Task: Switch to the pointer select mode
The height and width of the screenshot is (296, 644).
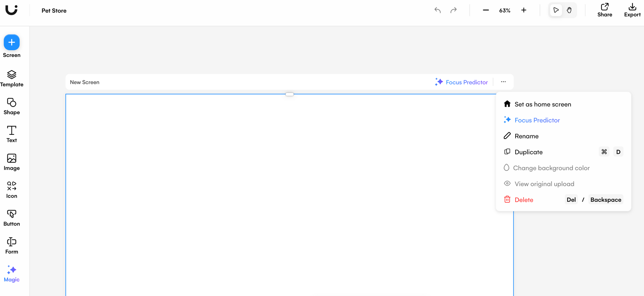Action: point(556,10)
